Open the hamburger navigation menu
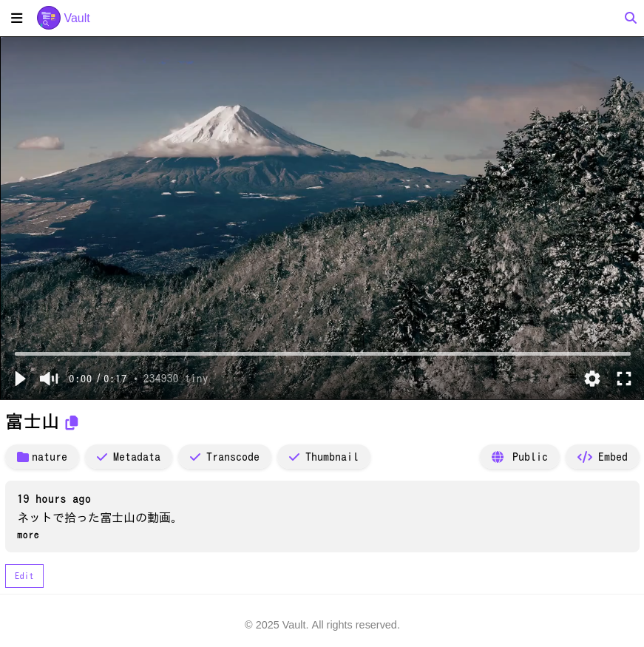The width and height of the screenshot is (644, 647). [16, 18]
